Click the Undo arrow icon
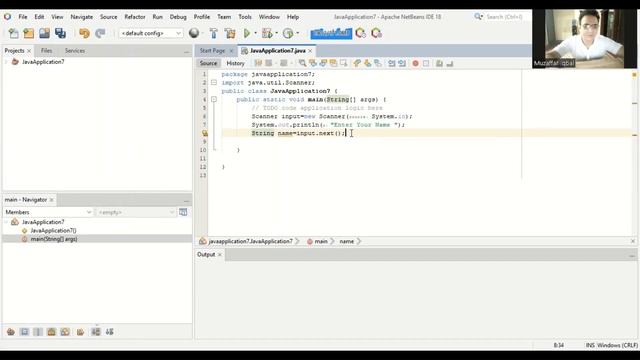This screenshot has height=360, width=640. click(x=84, y=33)
